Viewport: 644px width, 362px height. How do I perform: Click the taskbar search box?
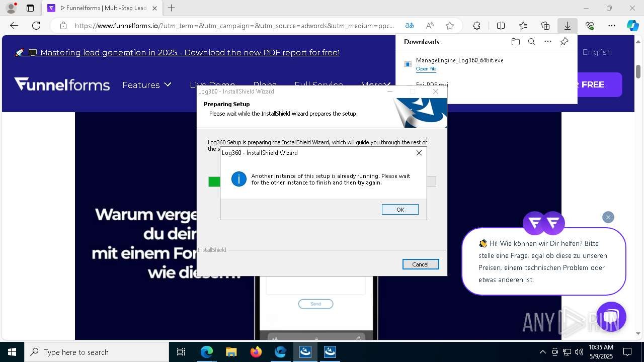click(97, 352)
